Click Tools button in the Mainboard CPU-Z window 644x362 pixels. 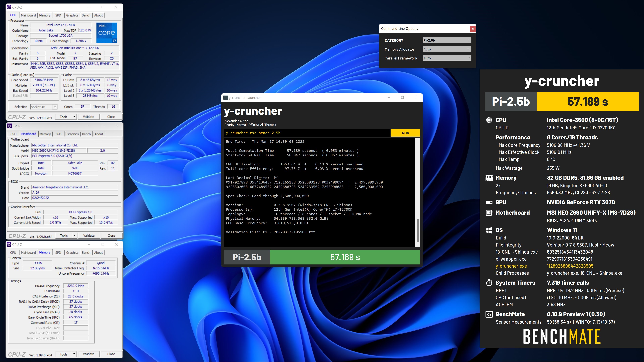64,235
